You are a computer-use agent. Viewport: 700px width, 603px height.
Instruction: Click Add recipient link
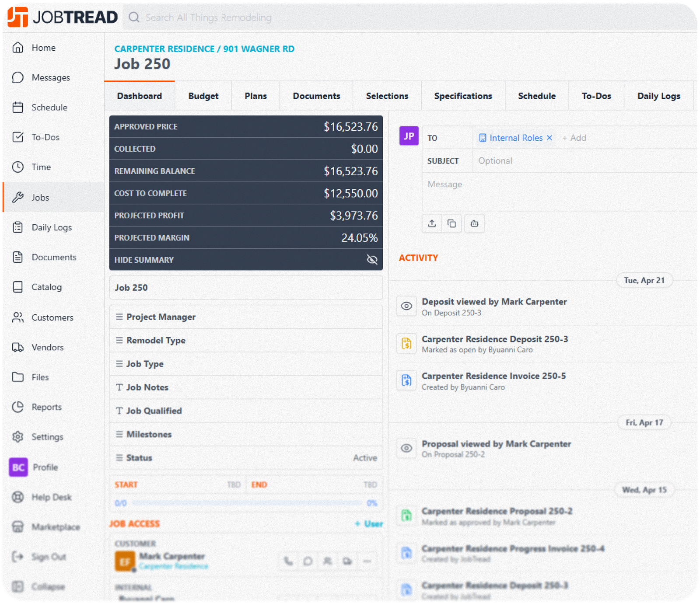pyautogui.click(x=574, y=138)
